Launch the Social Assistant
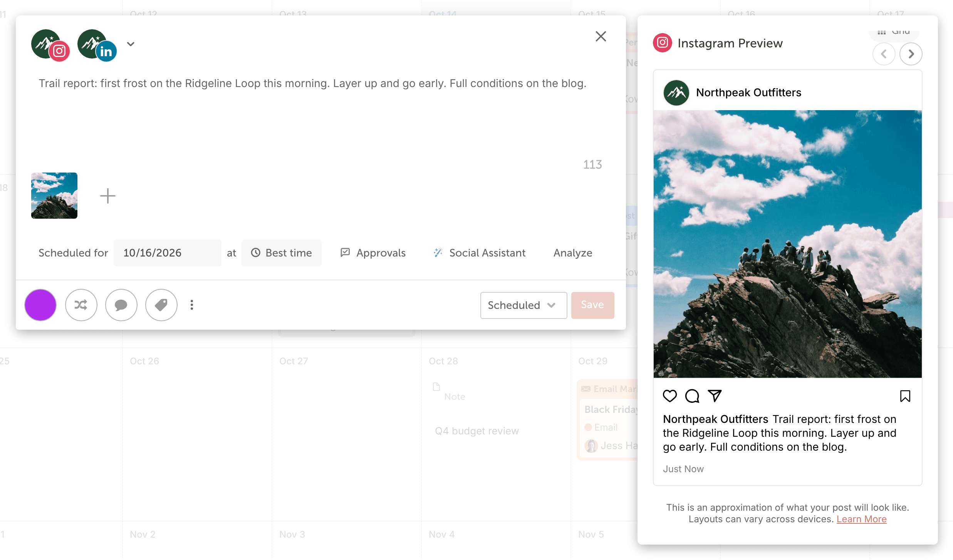The image size is (953, 560). pyautogui.click(x=479, y=253)
